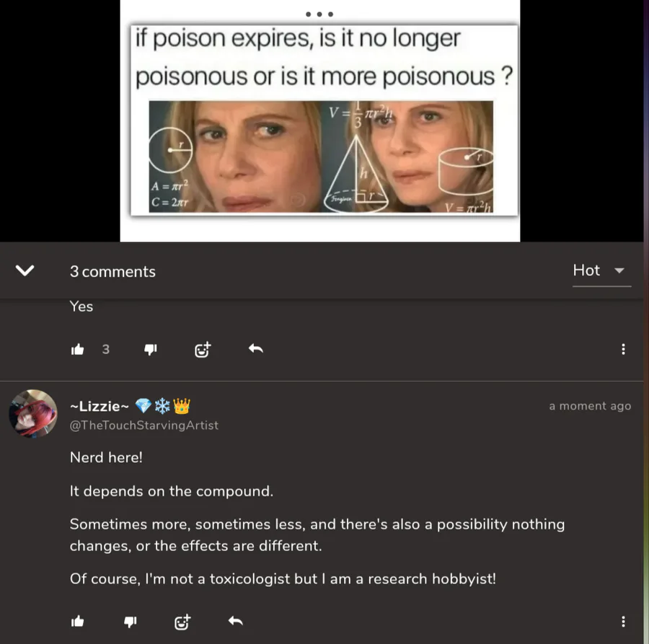
Task: Open more options for the "Yes" comment
Action: (623, 349)
